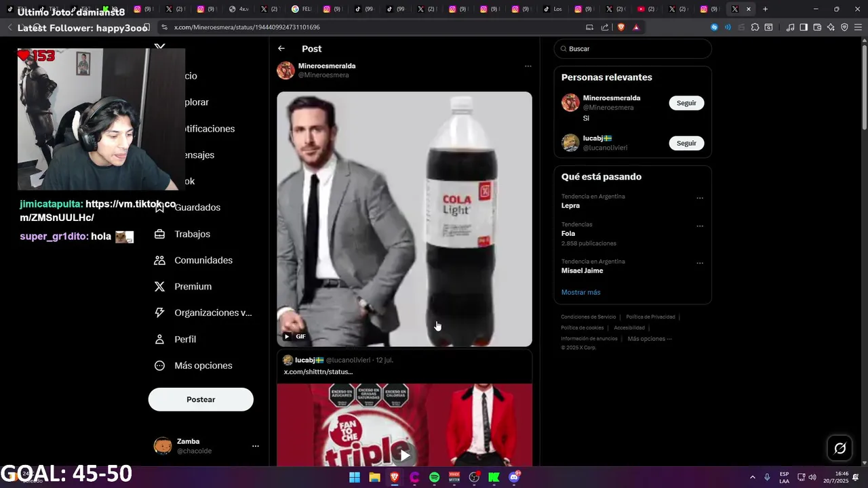This screenshot has height=488, width=868.
Task: Open more options for Lepra trend
Action: tap(700, 199)
